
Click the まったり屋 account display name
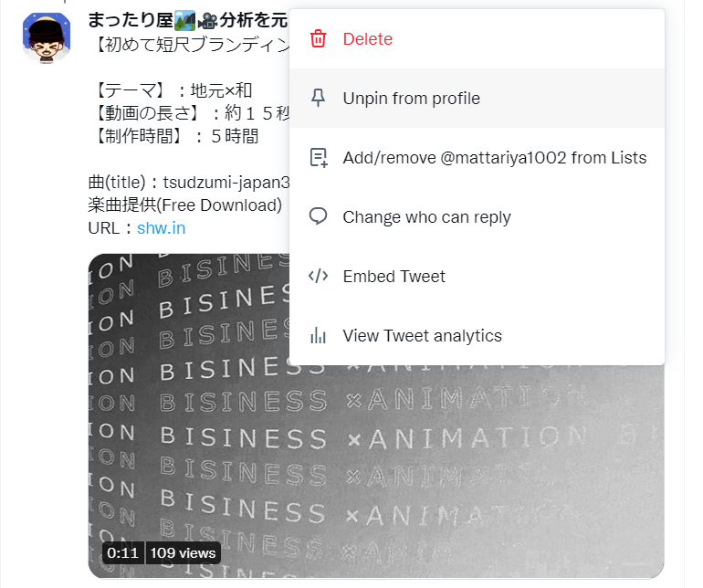tap(131, 21)
